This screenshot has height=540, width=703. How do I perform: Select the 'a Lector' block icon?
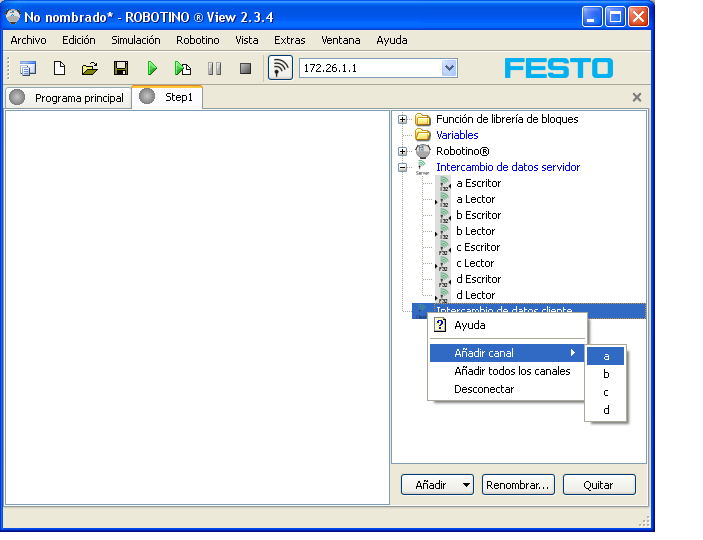pos(443,200)
